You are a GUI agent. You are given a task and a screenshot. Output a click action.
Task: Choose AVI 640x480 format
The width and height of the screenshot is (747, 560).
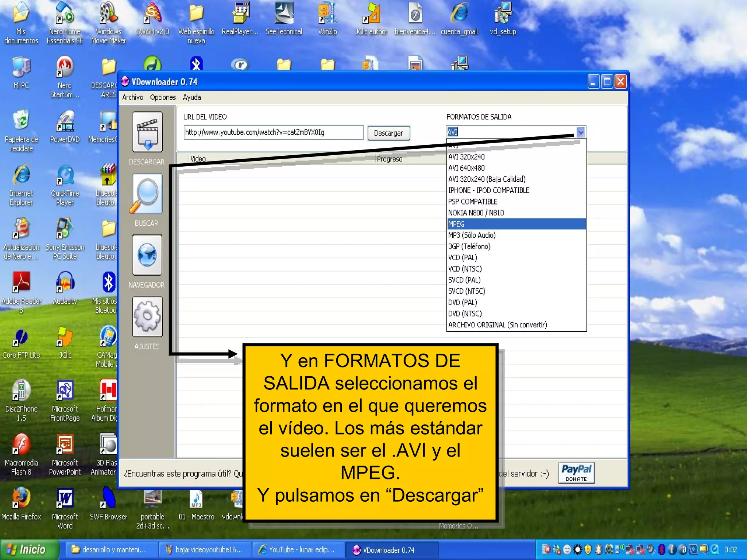pos(516,168)
